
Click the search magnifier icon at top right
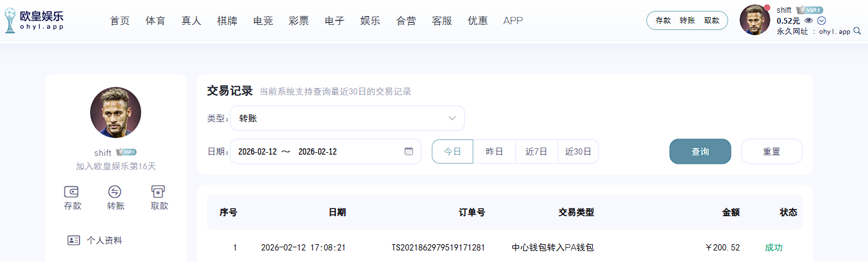pyautogui.click(x=857, y=31)
